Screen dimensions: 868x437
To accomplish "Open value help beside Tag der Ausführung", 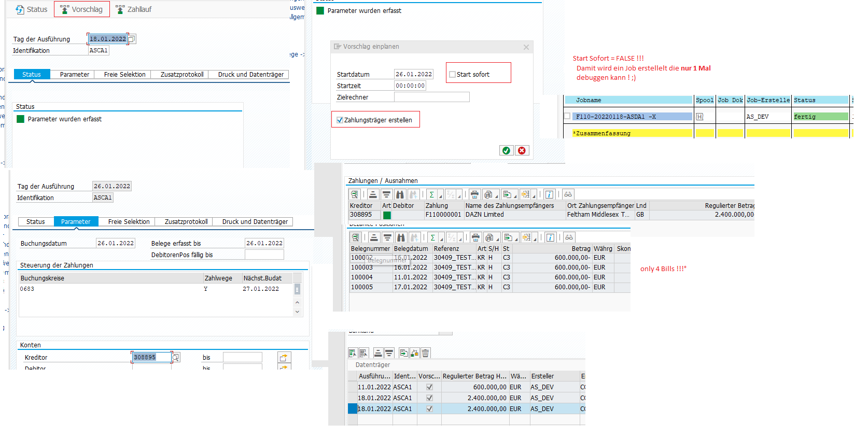I will (x=132, y=39).
